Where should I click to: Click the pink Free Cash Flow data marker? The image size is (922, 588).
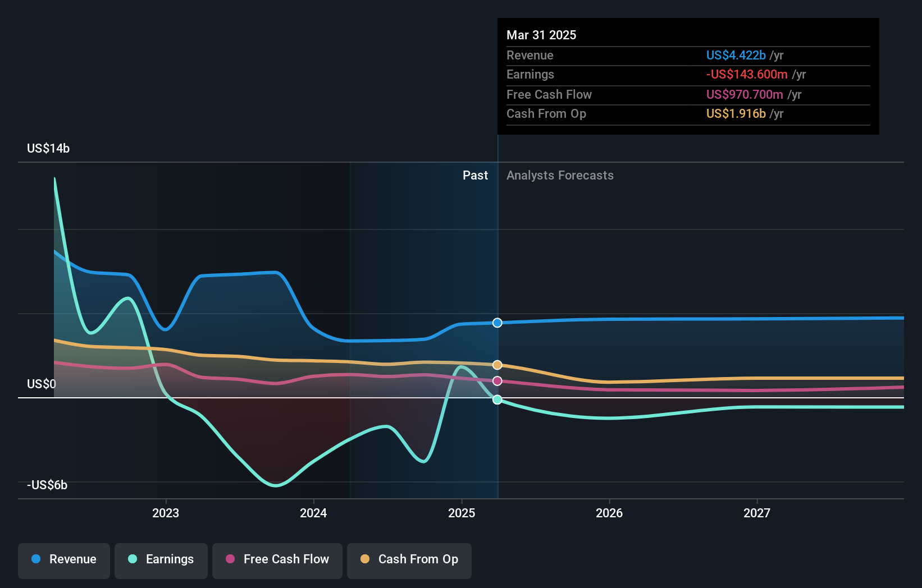pyautogui.click(x=497, y=381)
